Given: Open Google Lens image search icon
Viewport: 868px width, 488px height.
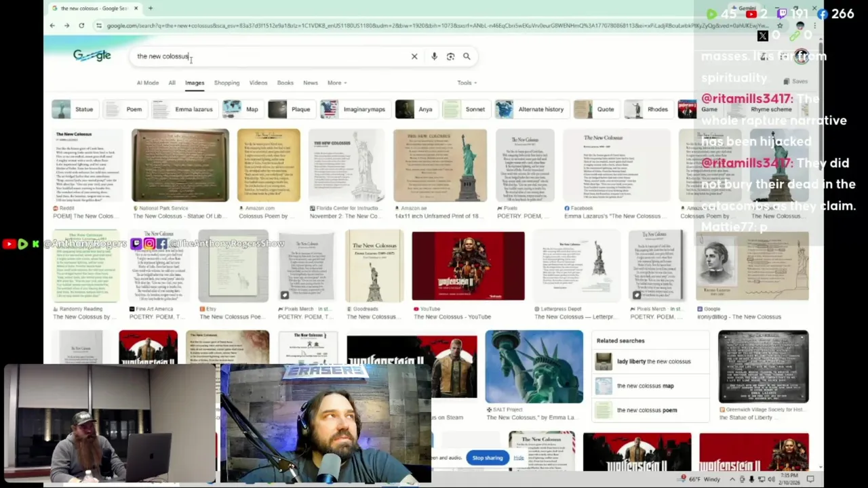Looking at the screenshot, I should click(x=450, y=56).
